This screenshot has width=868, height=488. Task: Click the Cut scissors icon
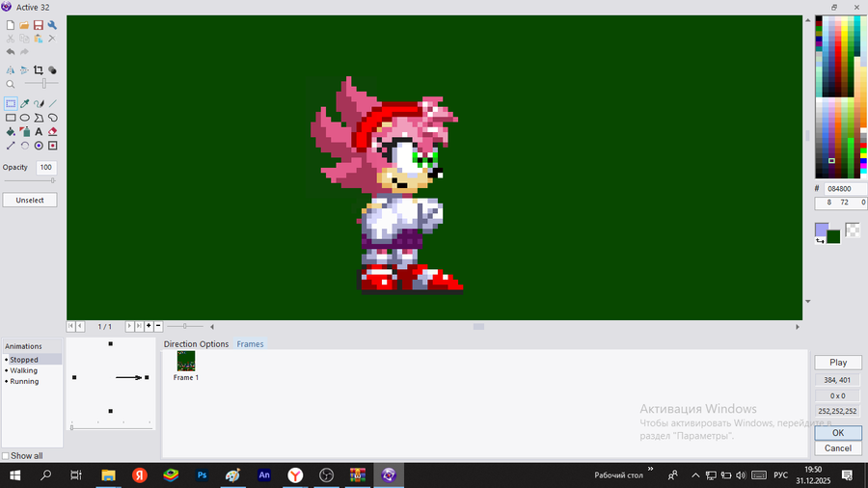tap(11, 39)
